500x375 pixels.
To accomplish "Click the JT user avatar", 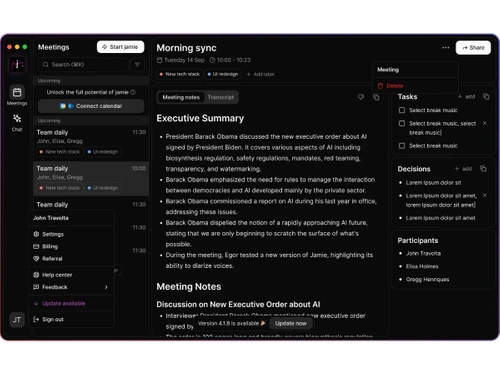I will coord(17,320).
